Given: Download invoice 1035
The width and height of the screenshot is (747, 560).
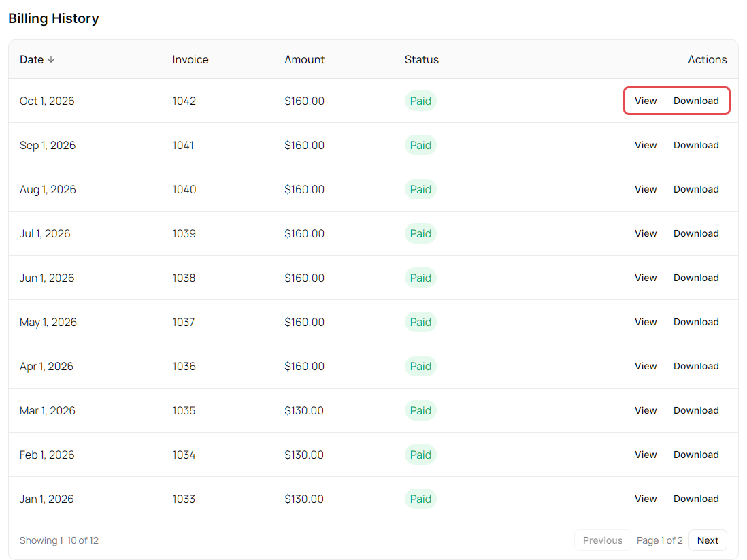Looking at the screenshot, I should [x=696, y=411].
